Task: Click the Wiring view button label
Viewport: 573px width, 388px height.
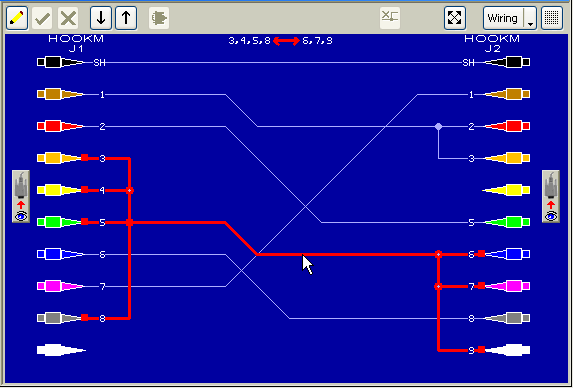Action: tap(502, 18)
